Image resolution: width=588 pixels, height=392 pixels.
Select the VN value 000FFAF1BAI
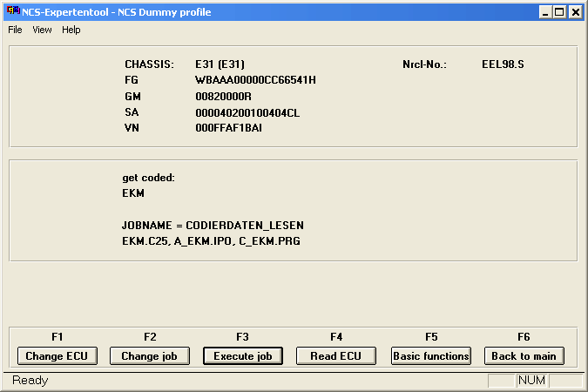coord(228,128)
